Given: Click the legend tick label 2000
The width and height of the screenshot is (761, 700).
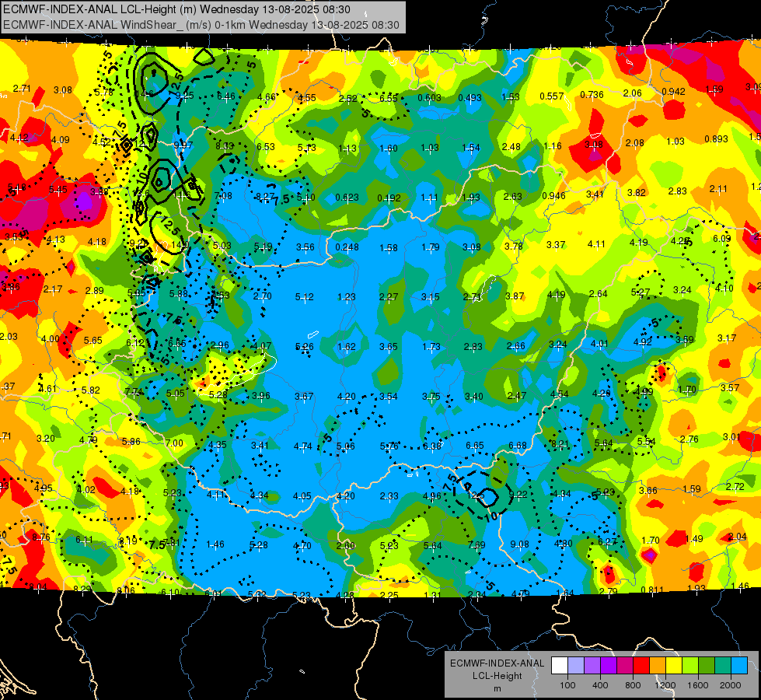Looking at the screenshot, I should (x=731, y=685).
